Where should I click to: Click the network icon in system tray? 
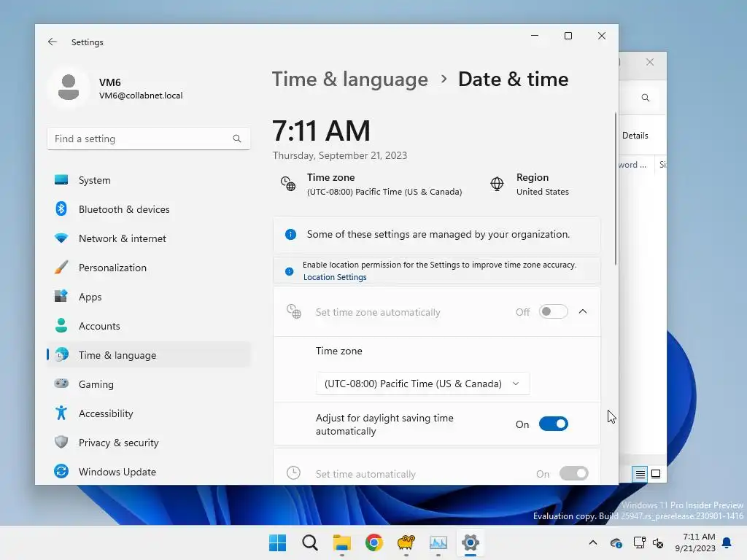(639, 542)
